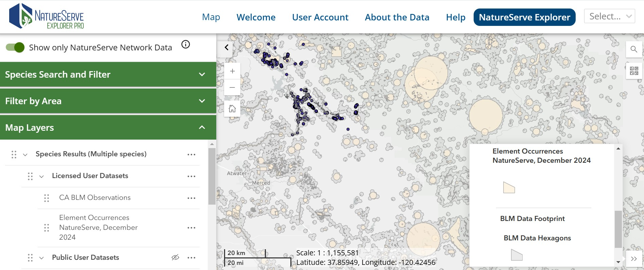Viewport: 644px width, 270px height.
Task: Click the NatureServe Explorer Pro logo
Action: pyautogui.click(x=47, y=16)
